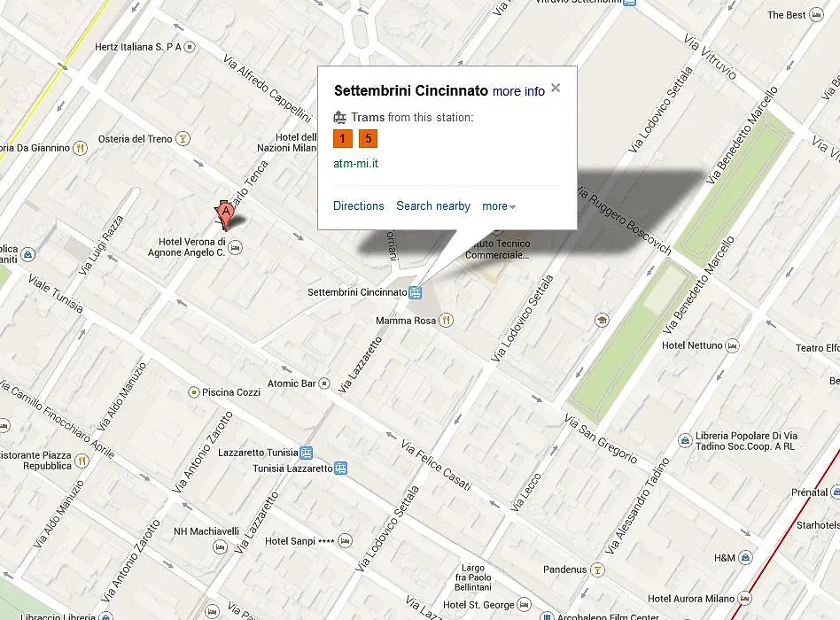Click the Mamma Rosa restaurant icon
Image resolution: width=840 pixels, height=620 pixels.
click(446, 320)
